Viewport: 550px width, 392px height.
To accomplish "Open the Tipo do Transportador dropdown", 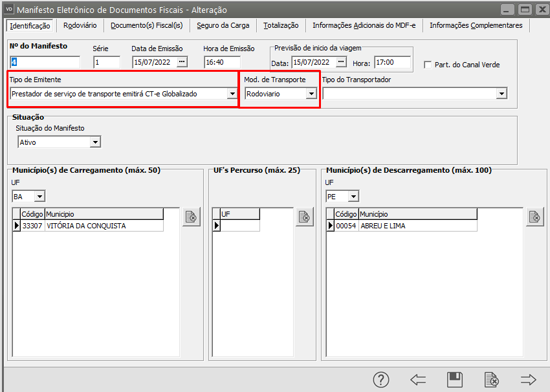I will click(501, 94).
